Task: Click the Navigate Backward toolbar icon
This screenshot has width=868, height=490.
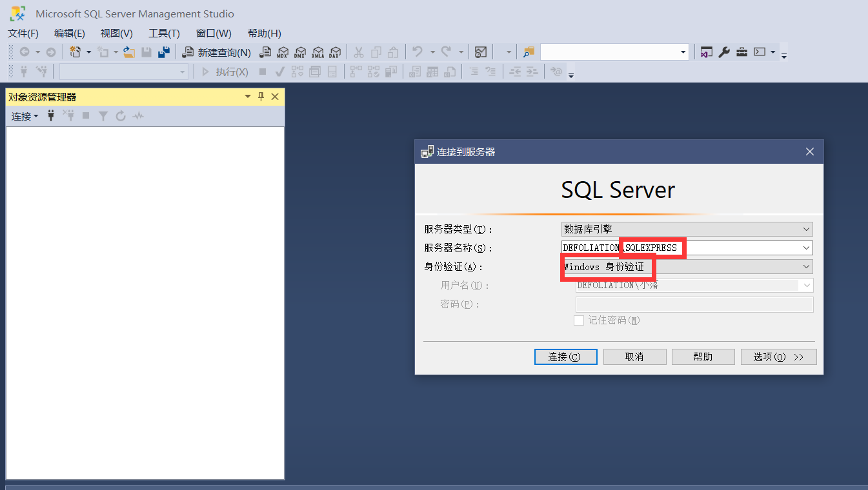Action: point(25,52)
